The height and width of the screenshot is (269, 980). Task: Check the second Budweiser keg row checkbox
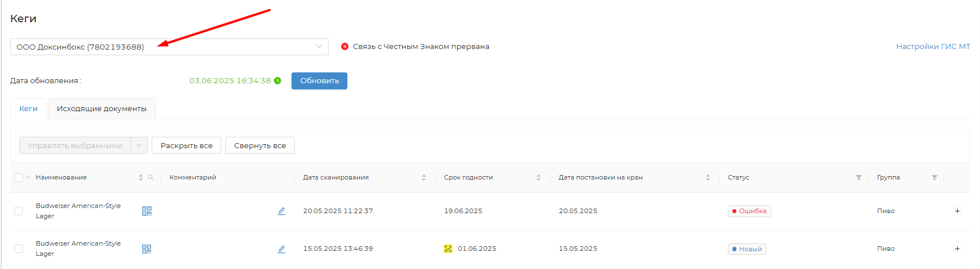[18, 249]
